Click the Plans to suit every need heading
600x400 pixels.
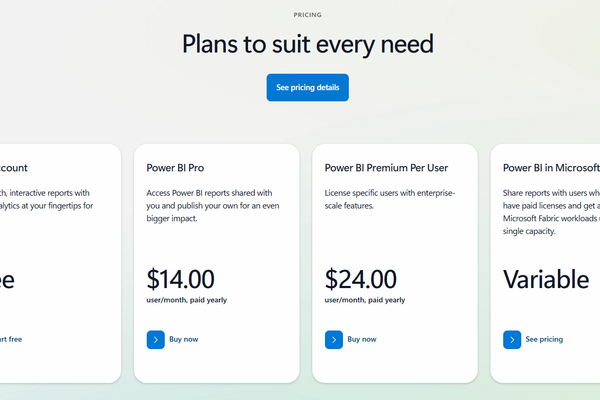point(307,44)
